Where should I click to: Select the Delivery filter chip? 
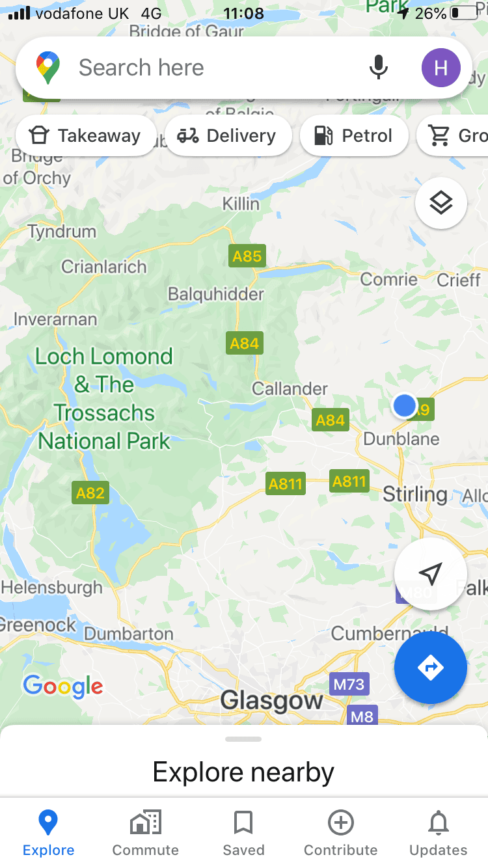point(228,135)
